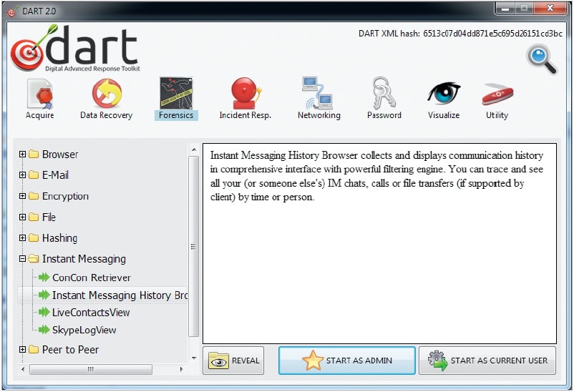Click the E-Mail folder icon
The image size is (574, 392).
coord(34,175)
